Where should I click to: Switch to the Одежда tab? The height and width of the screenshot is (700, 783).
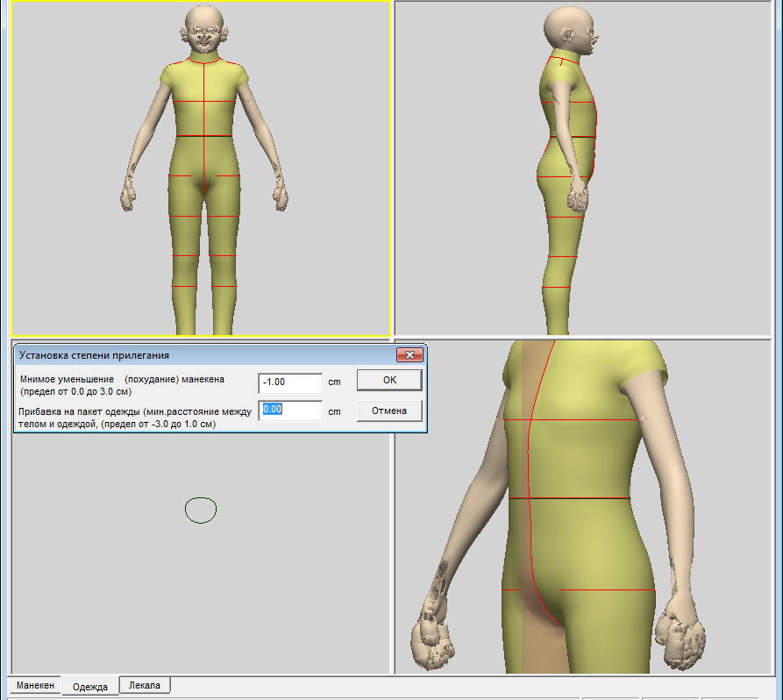point(90,687)
